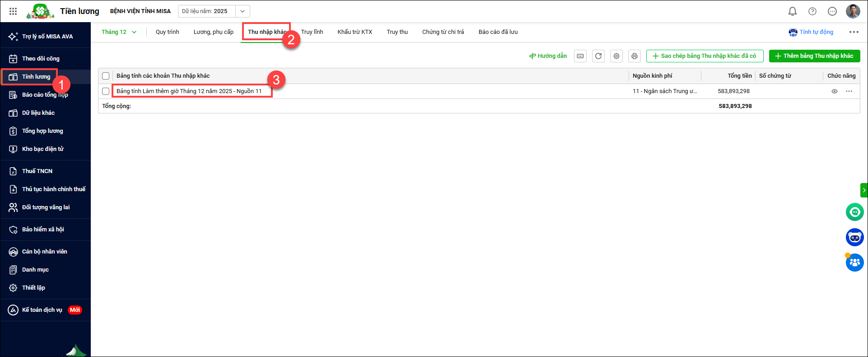Open the Hướng dẫn guide link
868x357 pixels.
coord(548,56)
